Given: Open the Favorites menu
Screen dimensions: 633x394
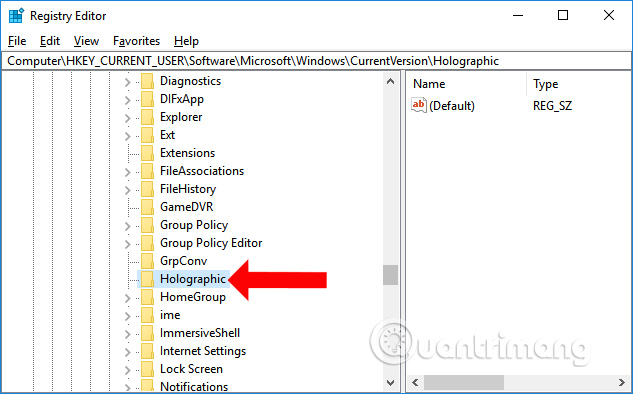Looking at the screenshot, I should point(136,41).
